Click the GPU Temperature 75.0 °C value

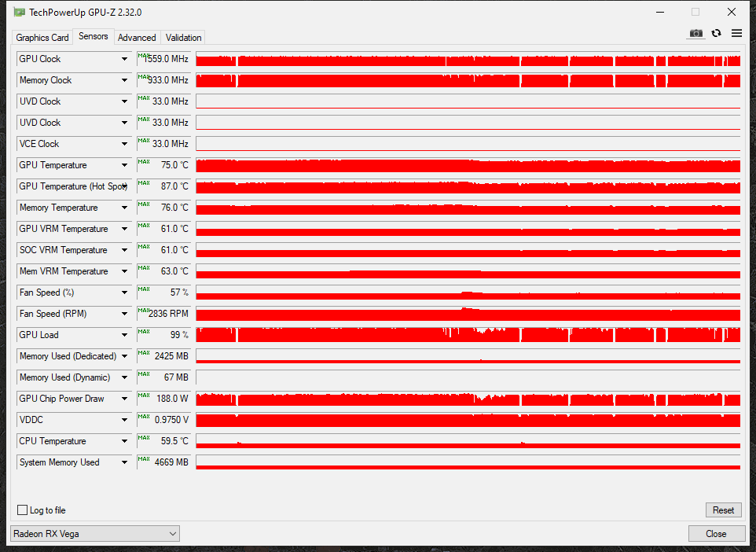[164, 165]
